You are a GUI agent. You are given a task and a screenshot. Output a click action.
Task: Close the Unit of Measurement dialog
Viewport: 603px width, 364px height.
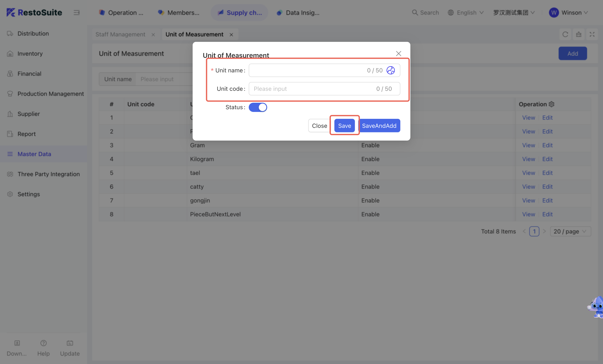pos(398,54)
